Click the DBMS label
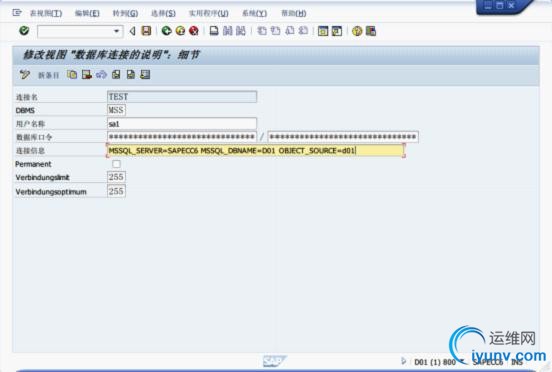 (25, 111)
